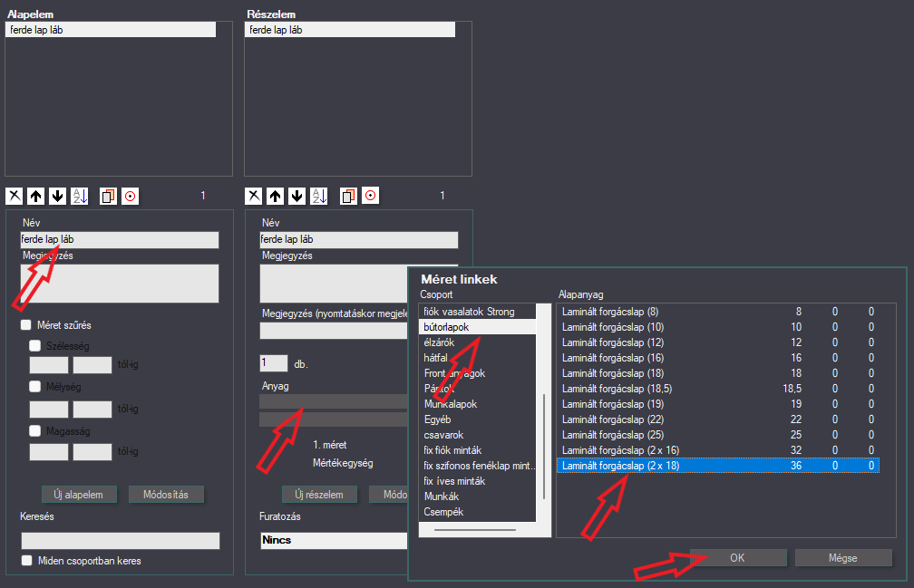Click the delete icon under Alapelem list
This screenshot has height=588, width=914.
tap(15, 197)
